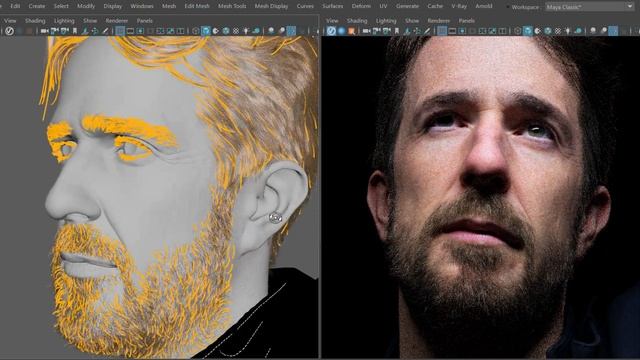Screen dimensions: 640x360
Task: Open View menu in gray model viewport
Action: coord(10,20)
